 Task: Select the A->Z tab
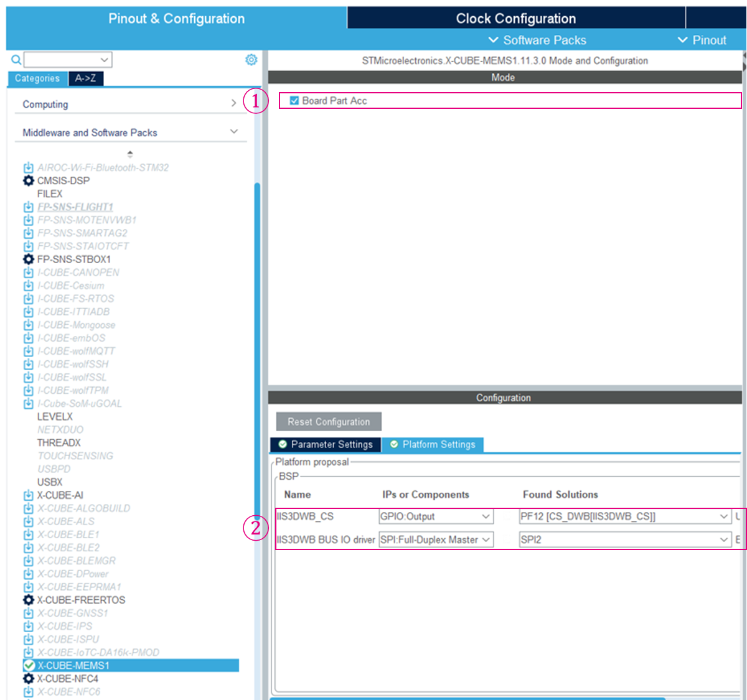[85, 78]
